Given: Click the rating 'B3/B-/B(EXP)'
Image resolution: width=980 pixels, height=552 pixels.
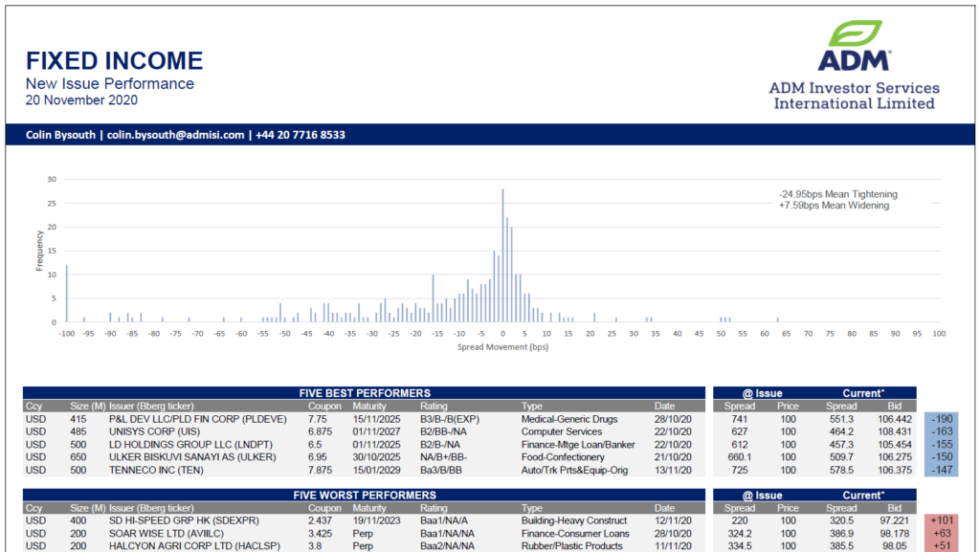Looking at the screenshot, I should [x=450, y=420].
